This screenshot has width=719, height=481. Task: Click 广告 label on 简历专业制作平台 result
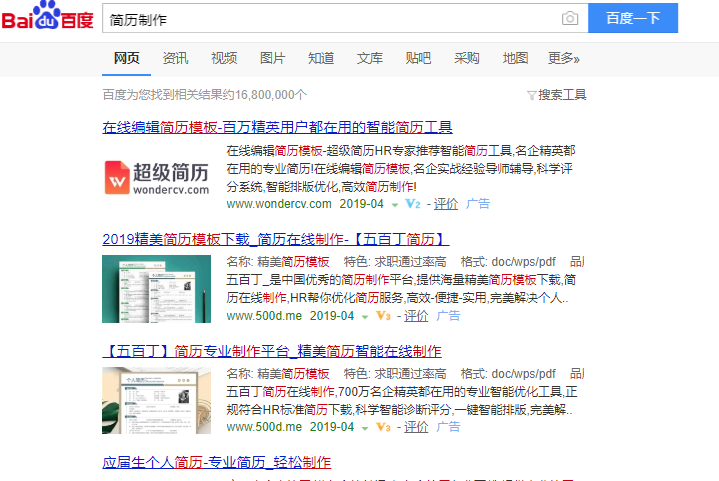[448, 427]
